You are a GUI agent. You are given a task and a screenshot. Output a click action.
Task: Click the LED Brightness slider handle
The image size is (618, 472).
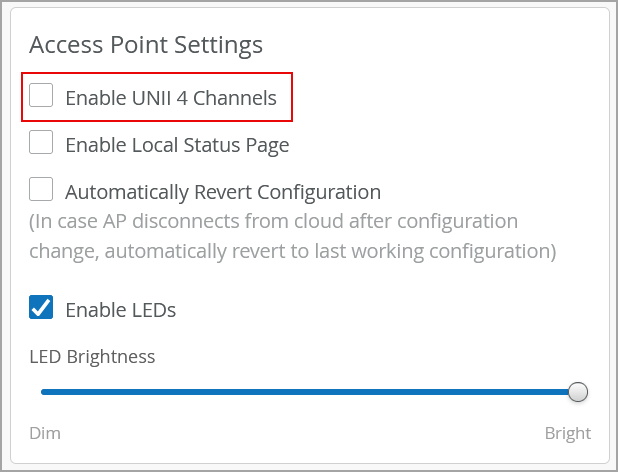click(577, 392)
